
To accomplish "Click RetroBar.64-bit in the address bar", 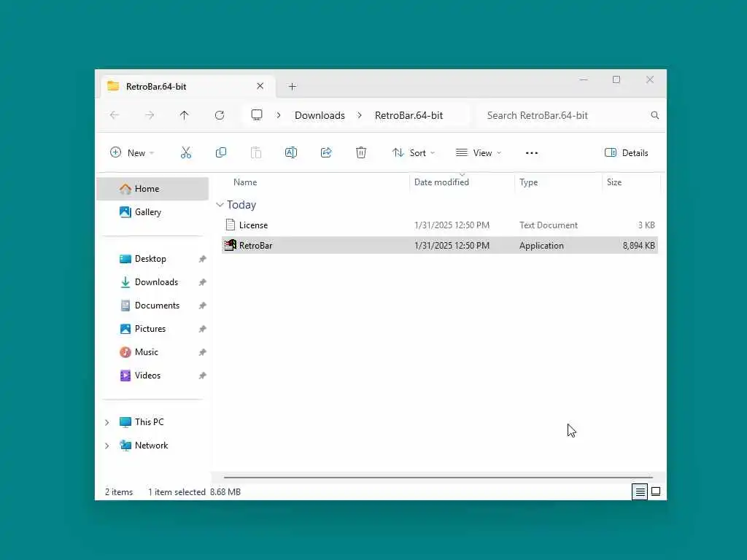I will point(409,115).
